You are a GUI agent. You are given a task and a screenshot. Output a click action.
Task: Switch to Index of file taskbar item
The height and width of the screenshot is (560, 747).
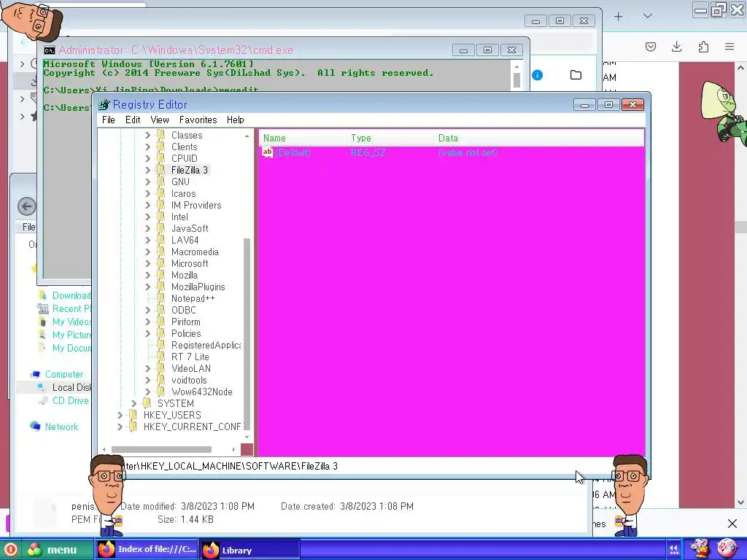click(x=147, y=550)
